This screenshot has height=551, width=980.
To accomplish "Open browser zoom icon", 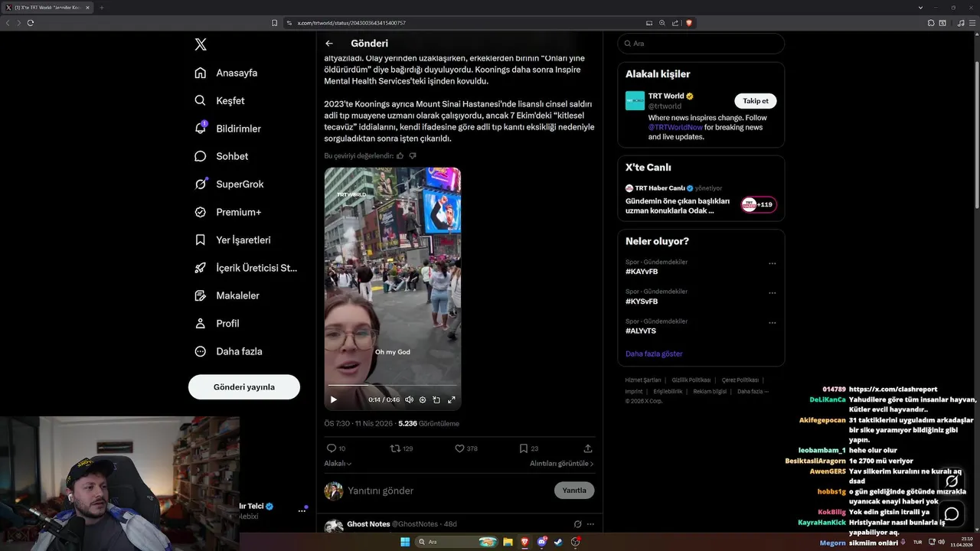I will tap(662, 23).
